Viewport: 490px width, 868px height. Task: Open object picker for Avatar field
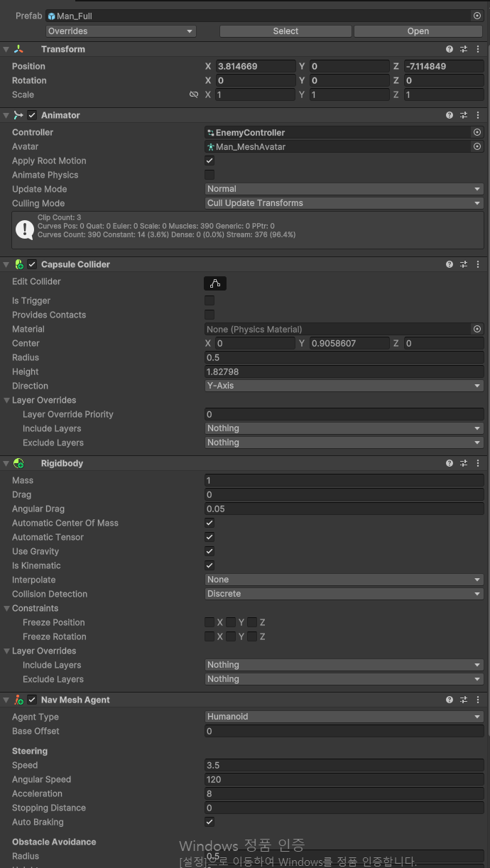(x=477, y=146)
